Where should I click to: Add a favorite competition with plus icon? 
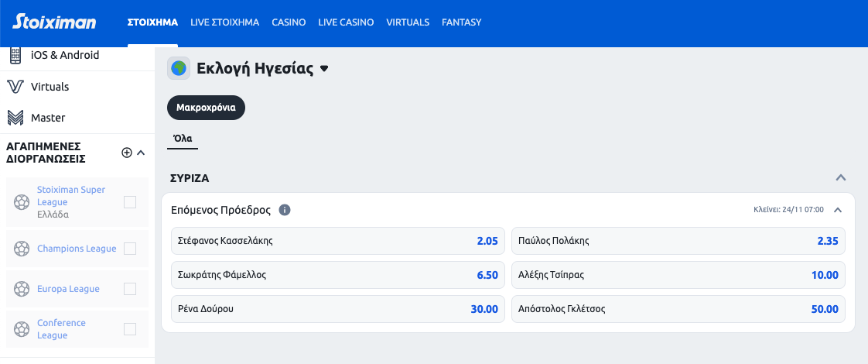tap(127, 153)
